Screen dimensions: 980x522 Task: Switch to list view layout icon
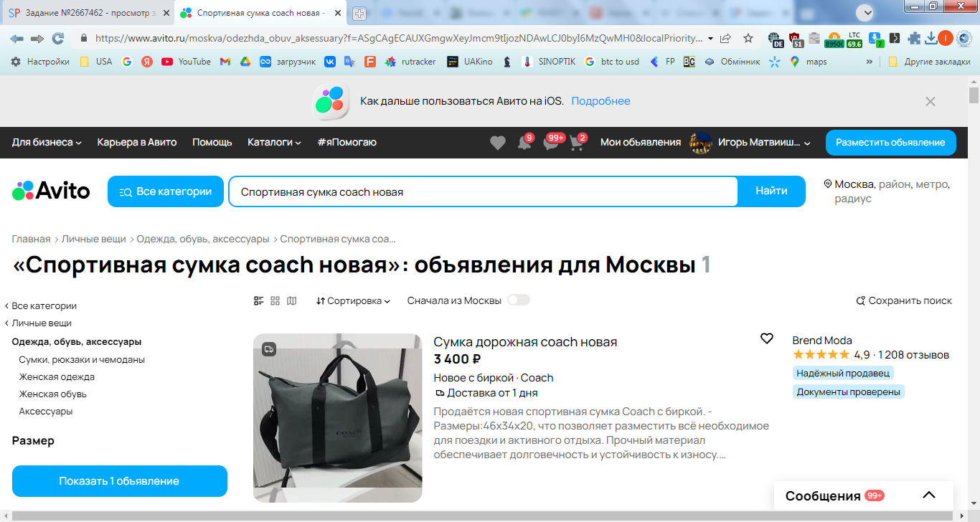pos(259,301)
